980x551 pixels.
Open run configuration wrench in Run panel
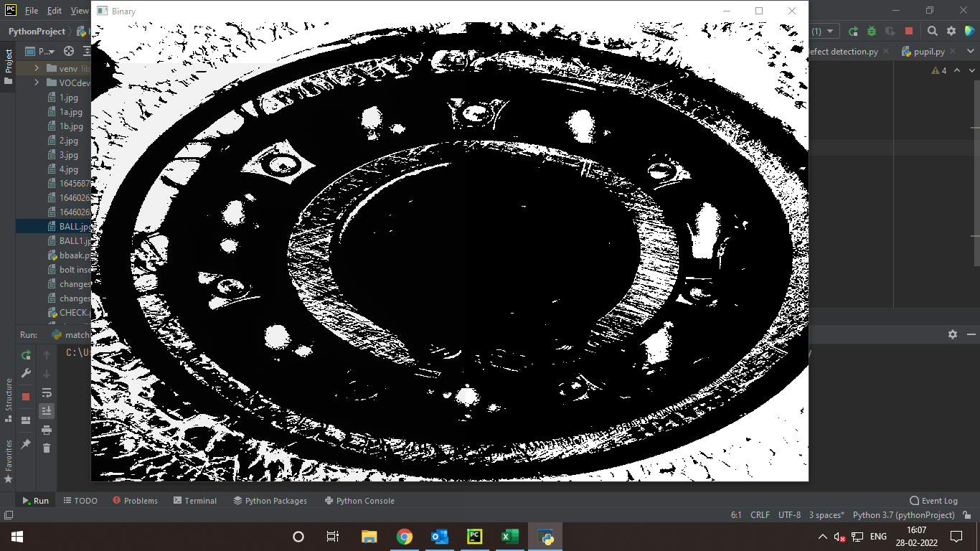(x=26, y=374)
